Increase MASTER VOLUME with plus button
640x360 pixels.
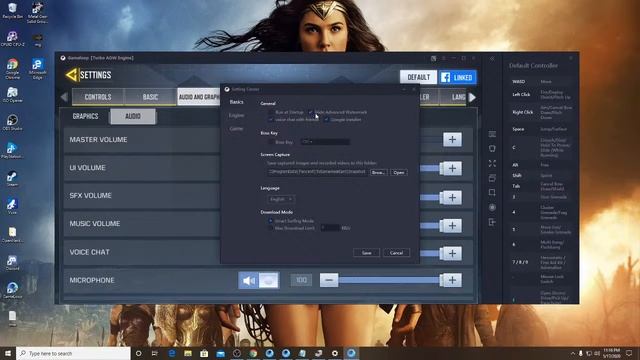(452, 140)
